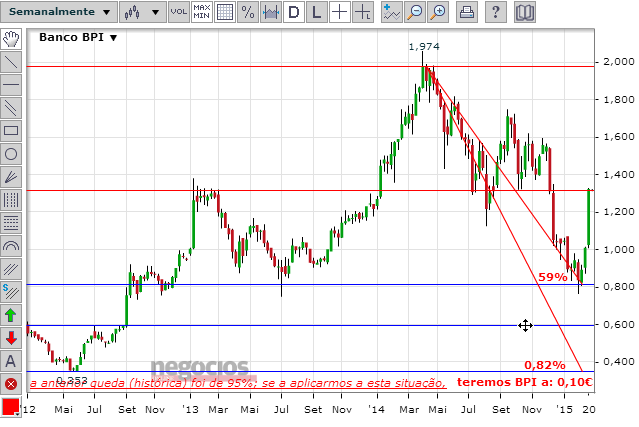Select the parallel lines tool
This screenshot has width=639, height=427.
tap(11, 108)
